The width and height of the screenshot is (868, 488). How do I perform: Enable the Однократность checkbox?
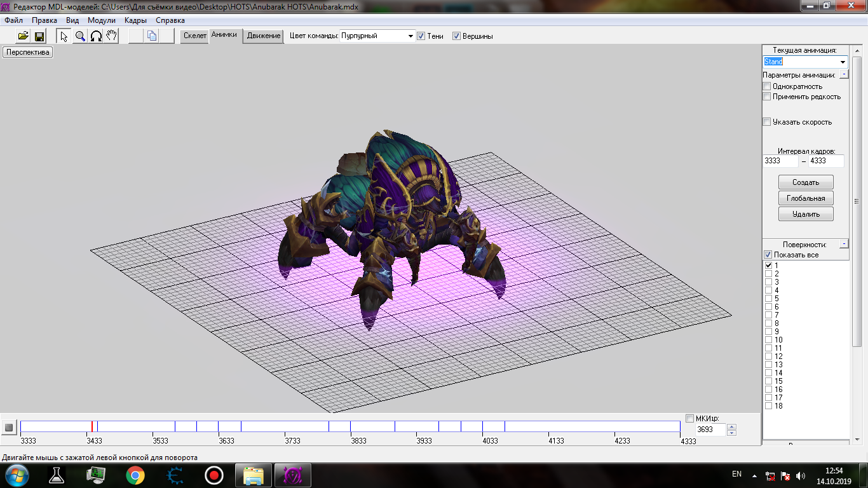click(767, 86)
